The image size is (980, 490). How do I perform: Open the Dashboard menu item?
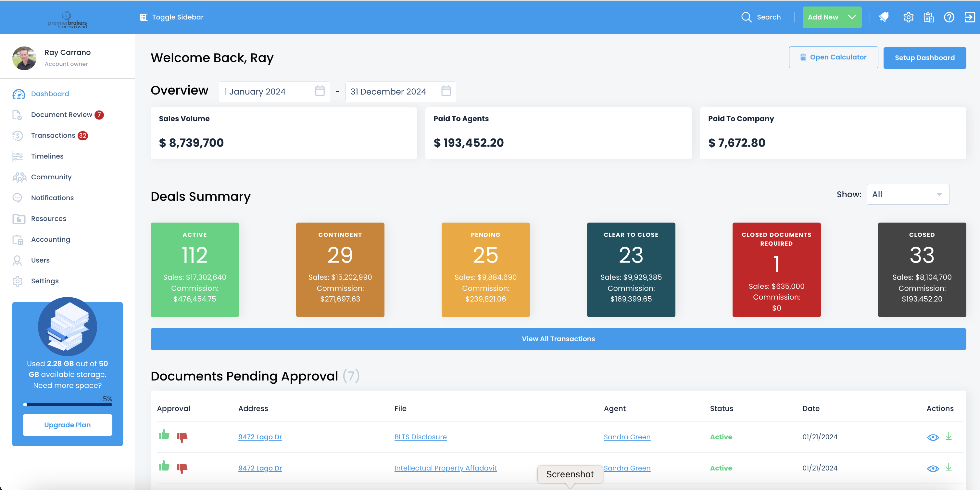click(50, 94)
